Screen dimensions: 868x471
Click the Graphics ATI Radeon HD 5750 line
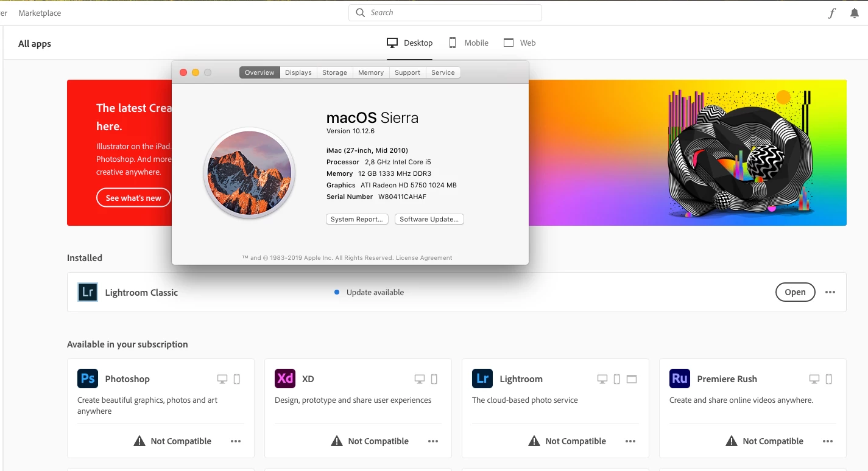pos(392,185)
